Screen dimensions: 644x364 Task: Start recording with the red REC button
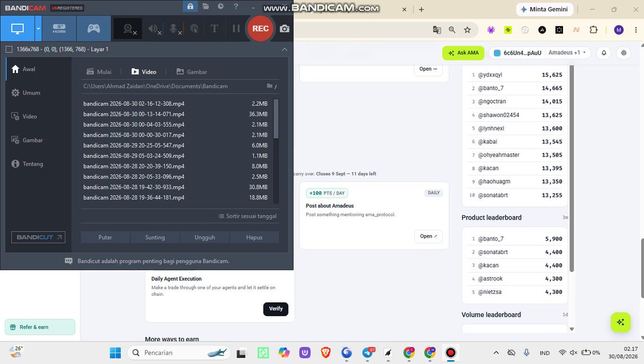[x=260, y=28]
